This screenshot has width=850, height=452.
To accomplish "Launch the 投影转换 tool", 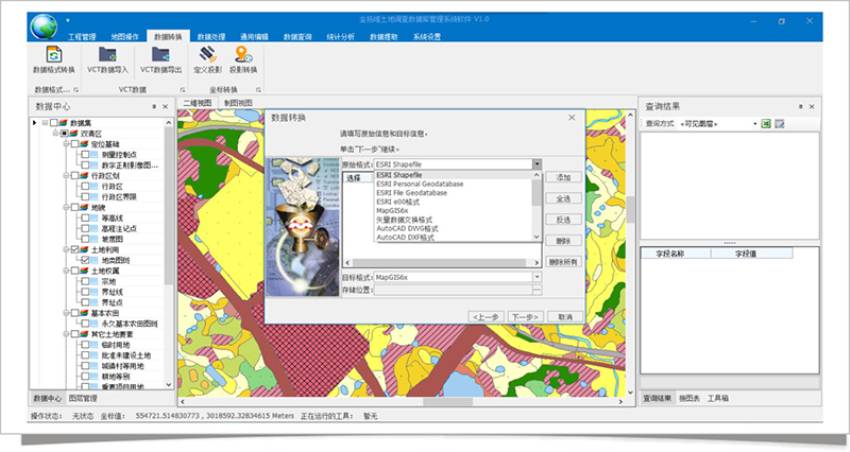I will (243, 56).
